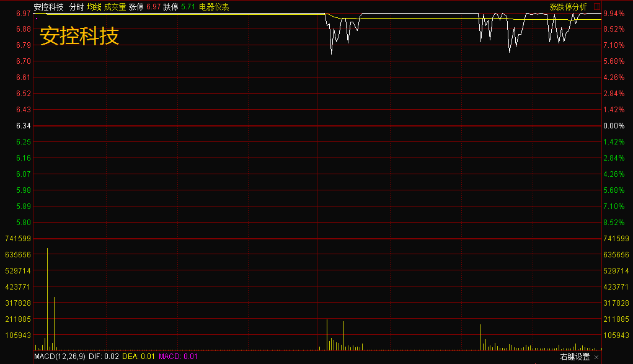This screenshot has height=364, width=633.
Task: Click the DIF: 0.02 value label
Action: point(104,357)
